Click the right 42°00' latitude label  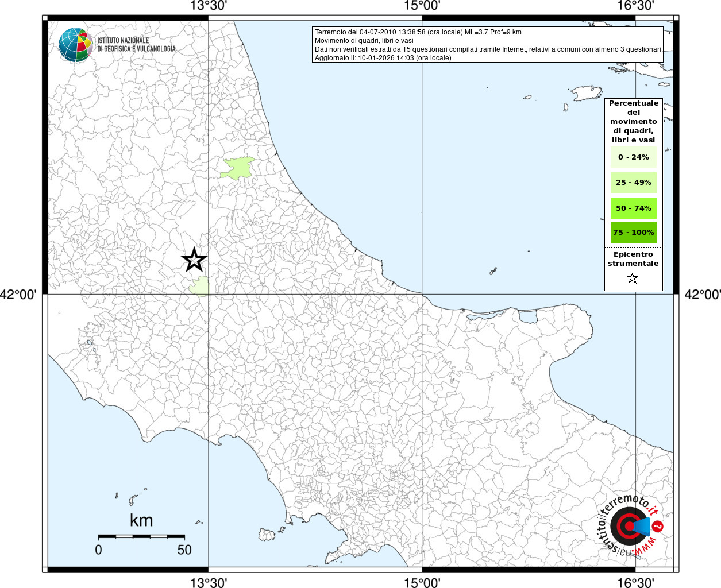tap(703, 295)
